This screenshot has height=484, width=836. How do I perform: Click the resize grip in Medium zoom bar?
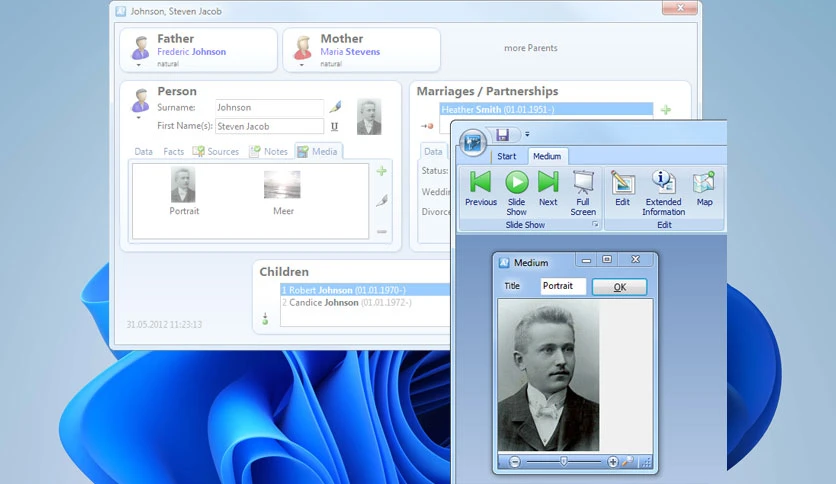tap(646, 462)
